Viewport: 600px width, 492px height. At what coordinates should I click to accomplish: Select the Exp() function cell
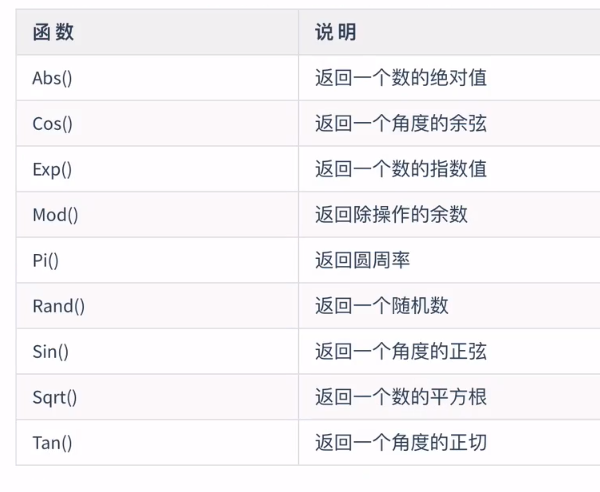pyautogui.click(x=52, y=169)
